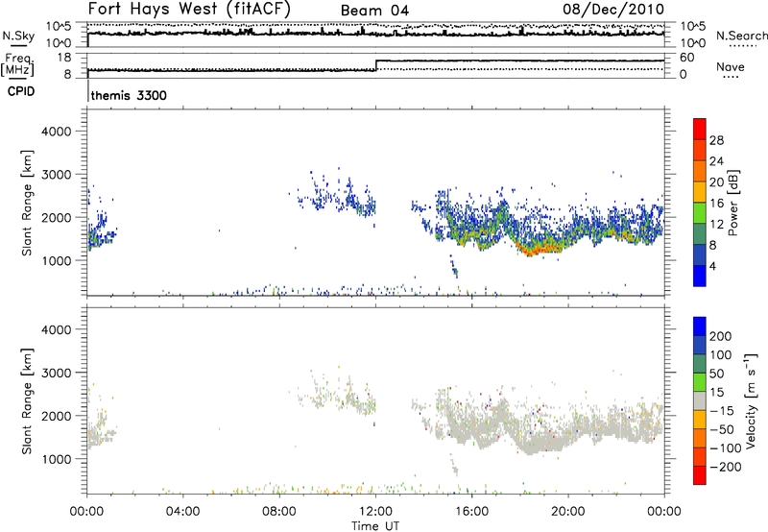This screenshot has width=768, height=532.
Task: Click the power colorbar tick '28'
Action: click(716, 140)
